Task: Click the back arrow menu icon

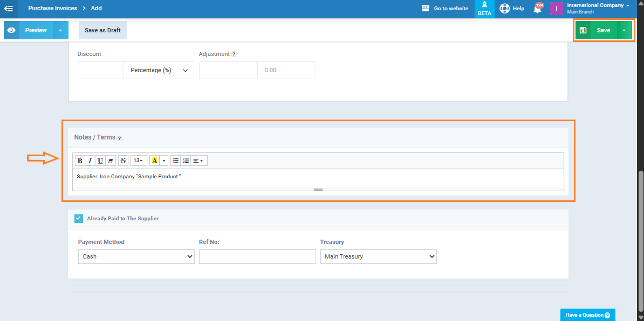Action: (9, 9)
